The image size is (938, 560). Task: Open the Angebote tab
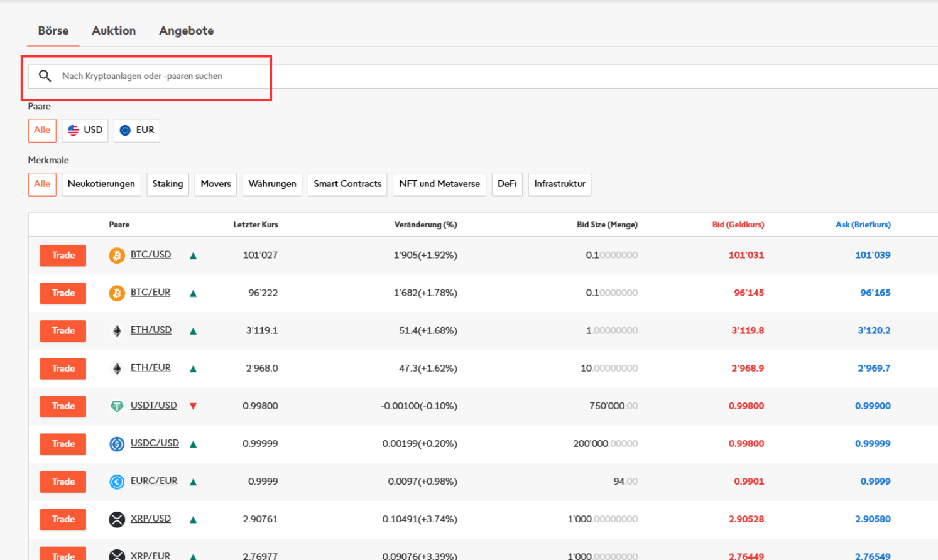[x=187, y=31]
